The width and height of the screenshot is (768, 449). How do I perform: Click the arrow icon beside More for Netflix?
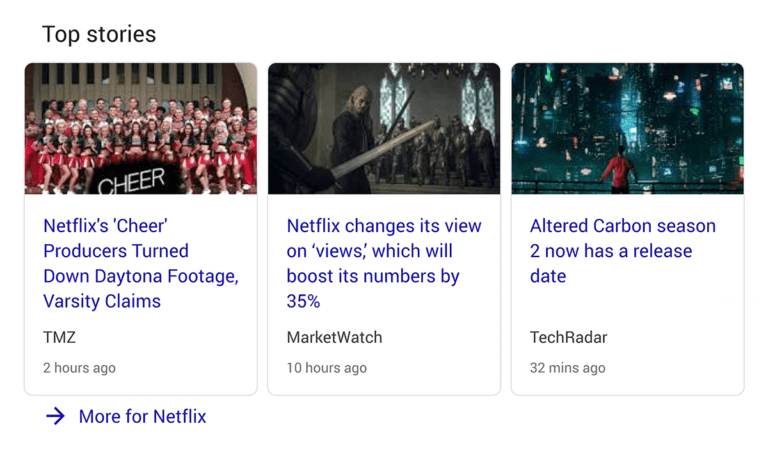click(55, 416)
